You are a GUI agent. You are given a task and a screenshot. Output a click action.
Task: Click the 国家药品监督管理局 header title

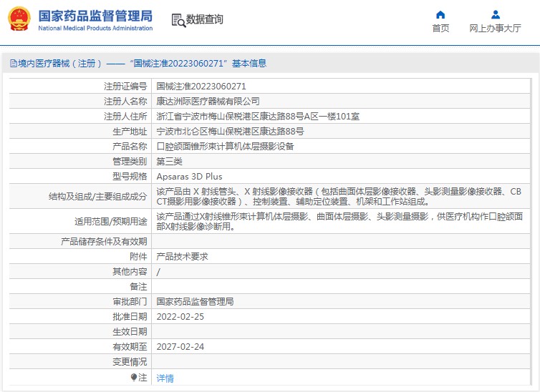pos(95,16)
